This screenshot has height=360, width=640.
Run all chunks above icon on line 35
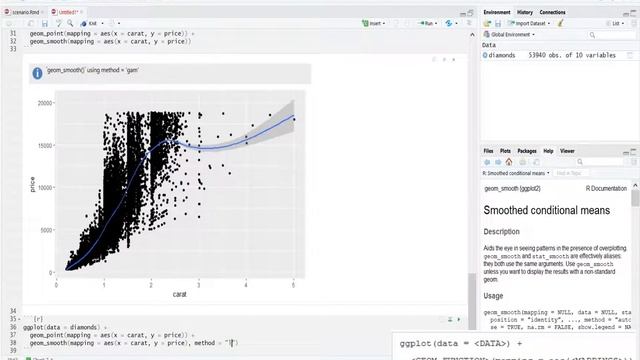pyautogui.click(x=450, y=319)
